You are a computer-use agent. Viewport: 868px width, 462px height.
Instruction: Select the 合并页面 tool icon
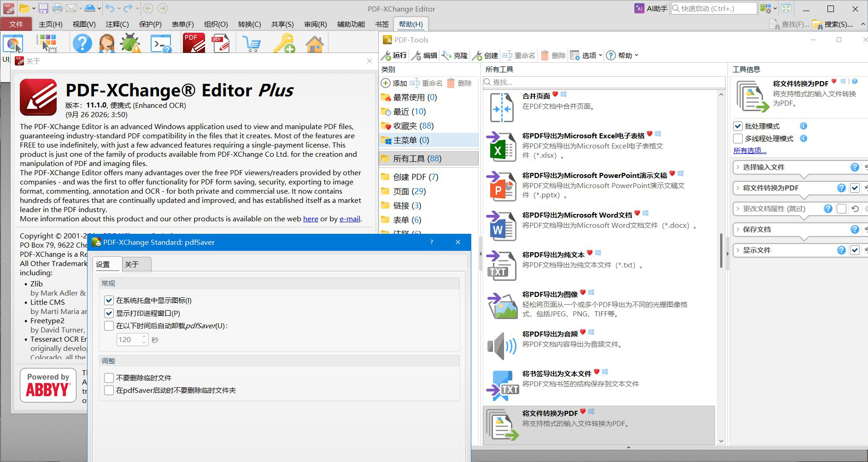click(501, 107)
